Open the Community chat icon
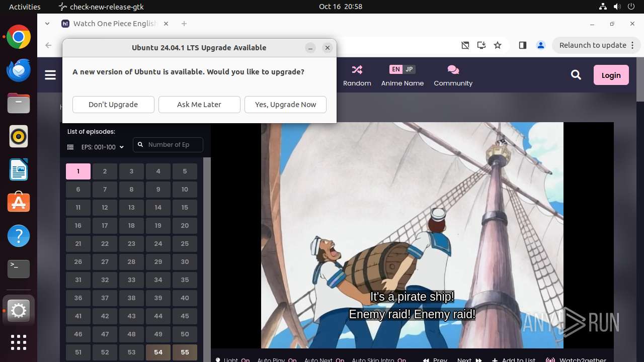This screenshot has width=644, height=362. [453, 69]
